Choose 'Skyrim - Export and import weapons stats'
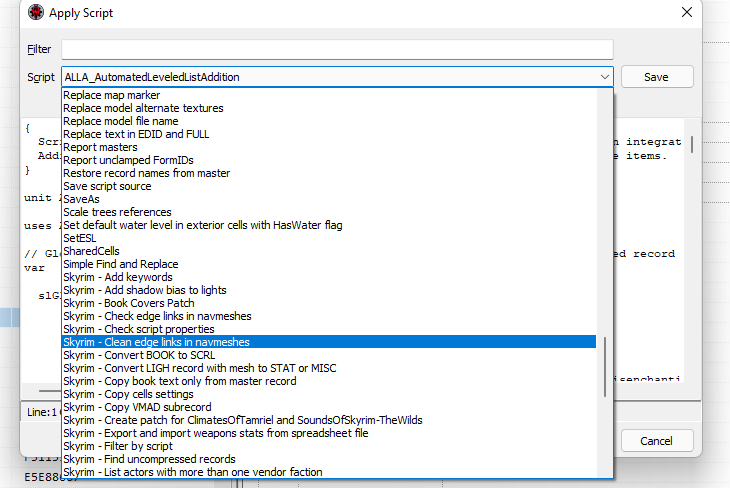 pyautogui.click(x=329, y=433)
